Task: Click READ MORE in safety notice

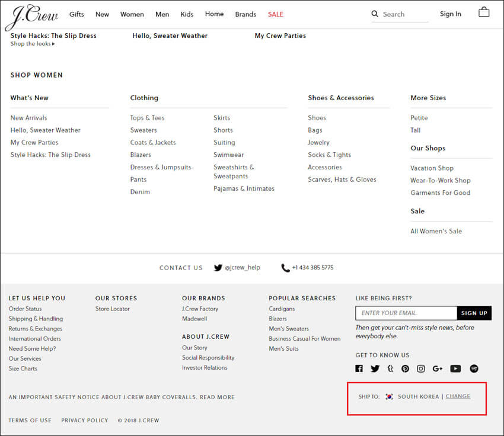Action: pos(217,397)
